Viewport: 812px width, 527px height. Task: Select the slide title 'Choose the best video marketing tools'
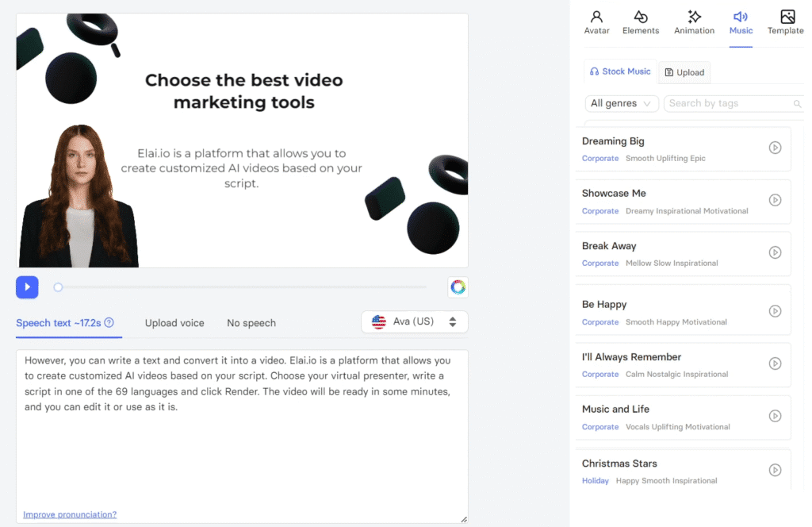tap(244, 91)
